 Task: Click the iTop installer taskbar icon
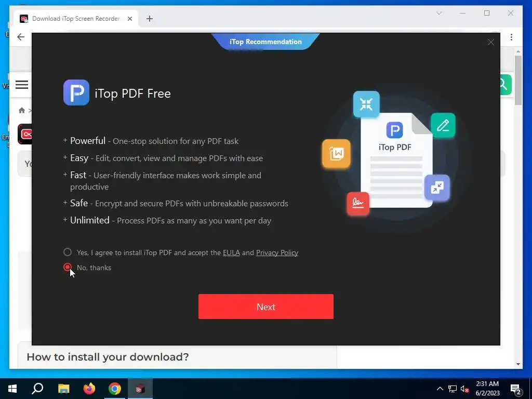[x=140, y=389]
